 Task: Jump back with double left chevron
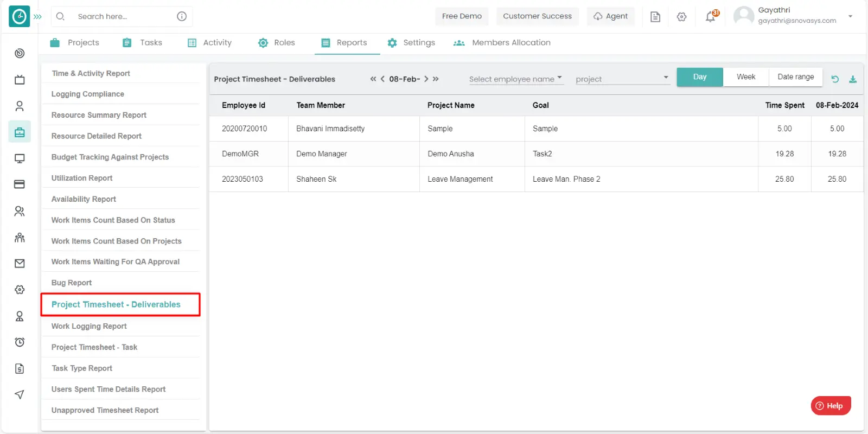pyautogui.click(x=373, y=79)
